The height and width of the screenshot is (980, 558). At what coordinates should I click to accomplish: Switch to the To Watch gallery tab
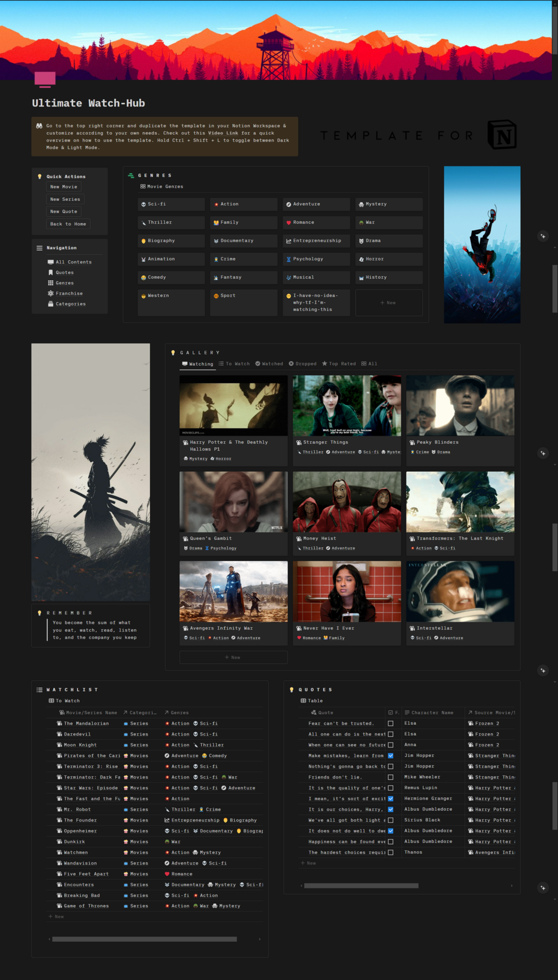[234, 364]
